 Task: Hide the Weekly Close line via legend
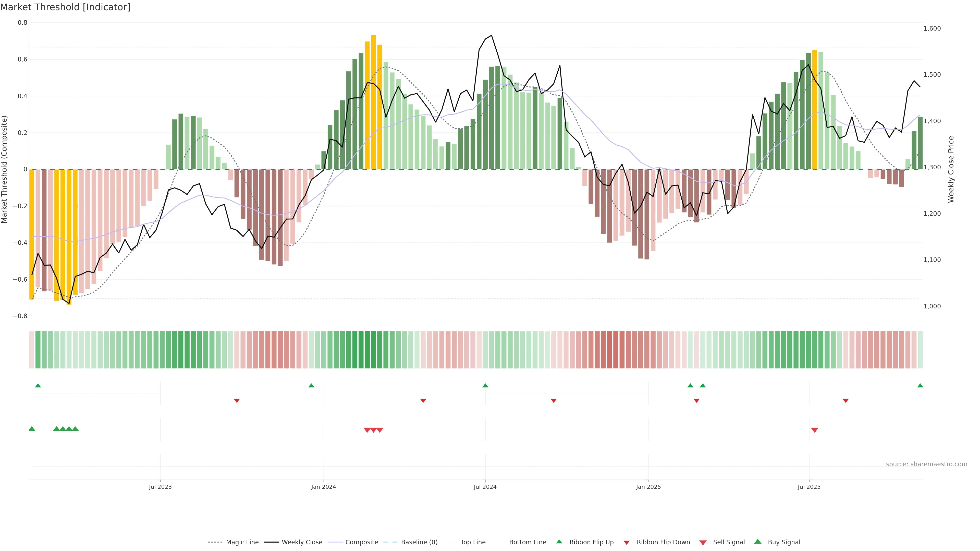(302, 542)
